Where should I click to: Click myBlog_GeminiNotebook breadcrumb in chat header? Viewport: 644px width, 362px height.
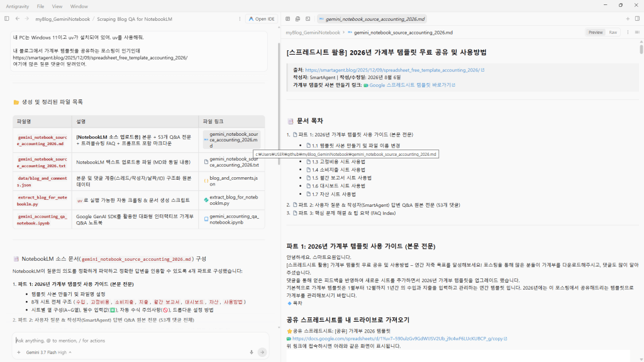point(62,19)
